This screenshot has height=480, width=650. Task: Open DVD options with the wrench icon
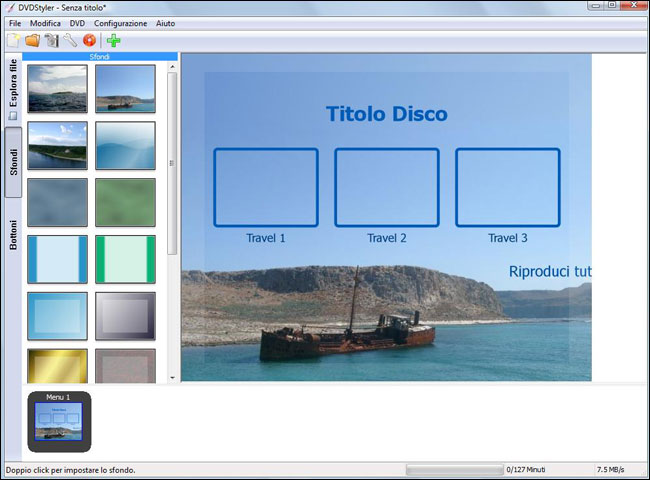(x=70, y=41)
